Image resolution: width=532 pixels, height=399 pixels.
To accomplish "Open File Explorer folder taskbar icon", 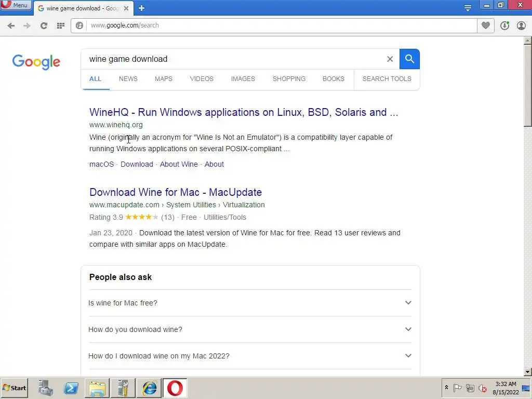I will (97, 388).
